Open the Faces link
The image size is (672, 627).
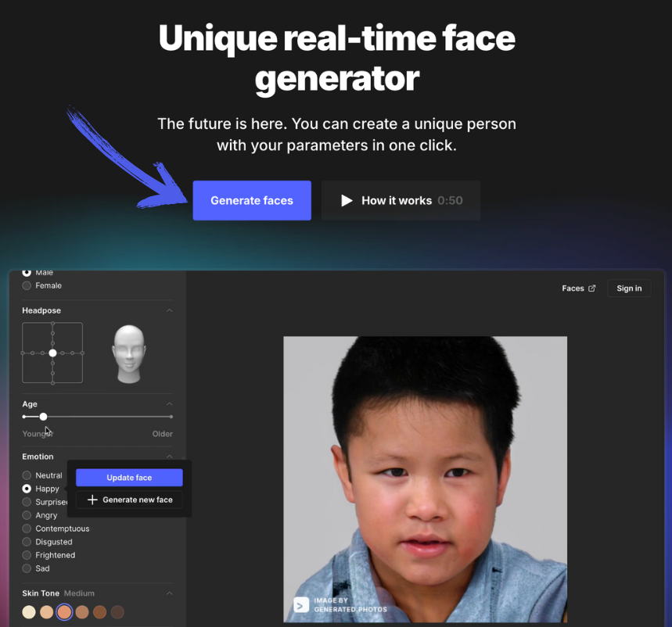573,288
